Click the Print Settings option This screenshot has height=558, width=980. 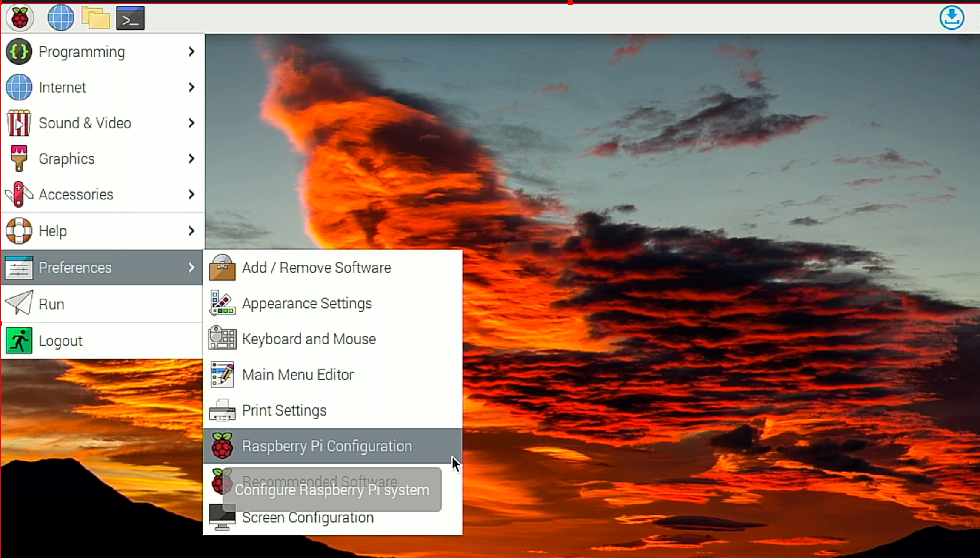[284, 410]
